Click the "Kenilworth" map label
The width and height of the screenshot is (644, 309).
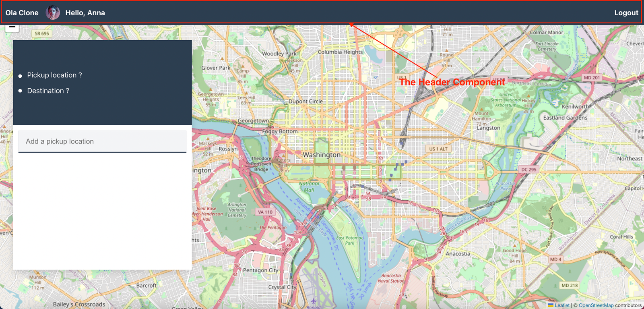click(576, 107)
